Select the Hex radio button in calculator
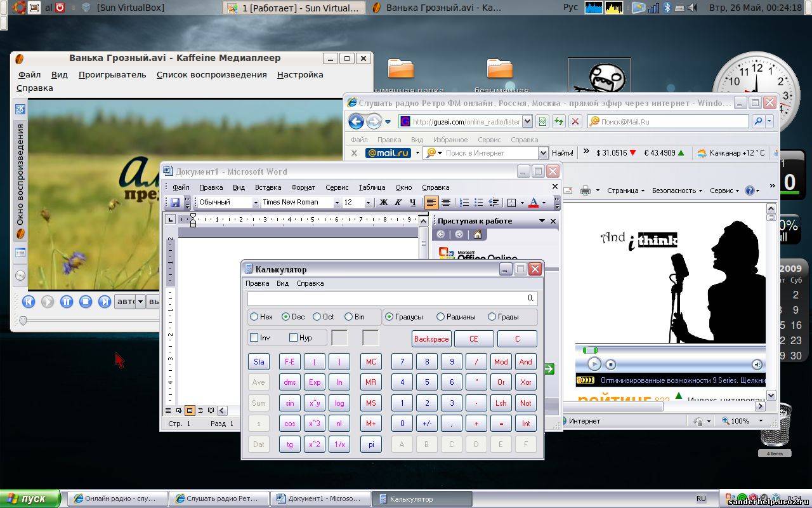The height and width of the screenshot is (508, 812). 254,317
